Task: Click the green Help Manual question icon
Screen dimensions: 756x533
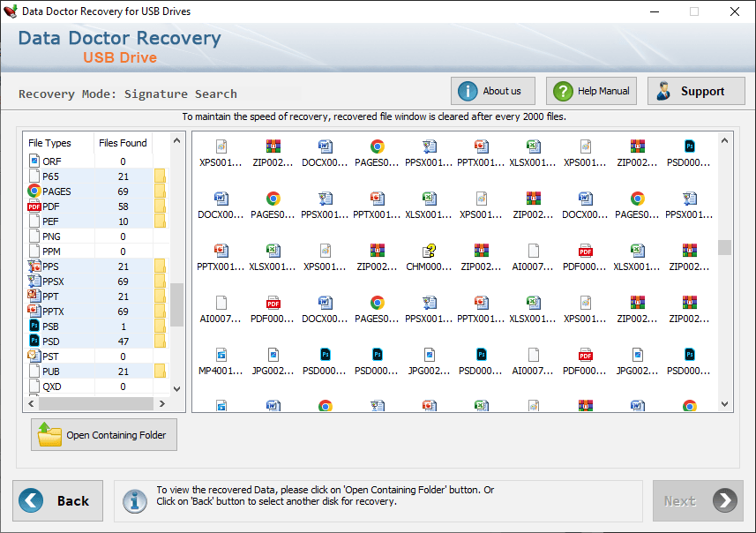Action: tap(563, 91)
